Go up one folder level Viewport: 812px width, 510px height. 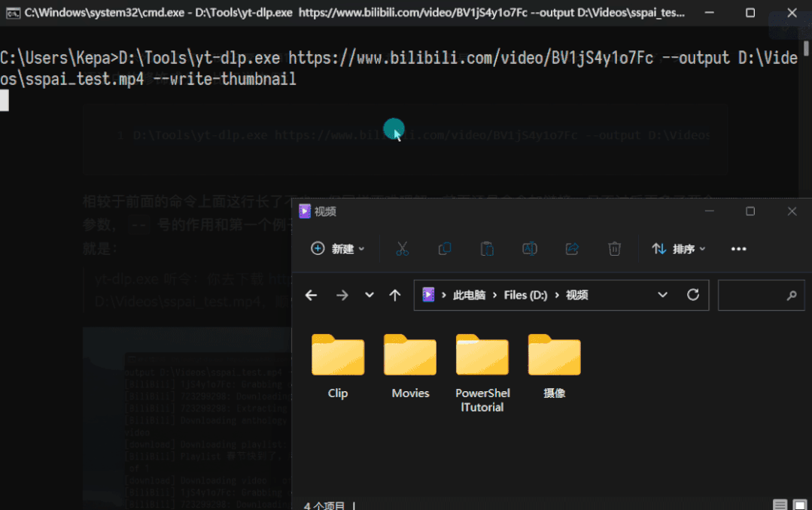tap(394, 295)
